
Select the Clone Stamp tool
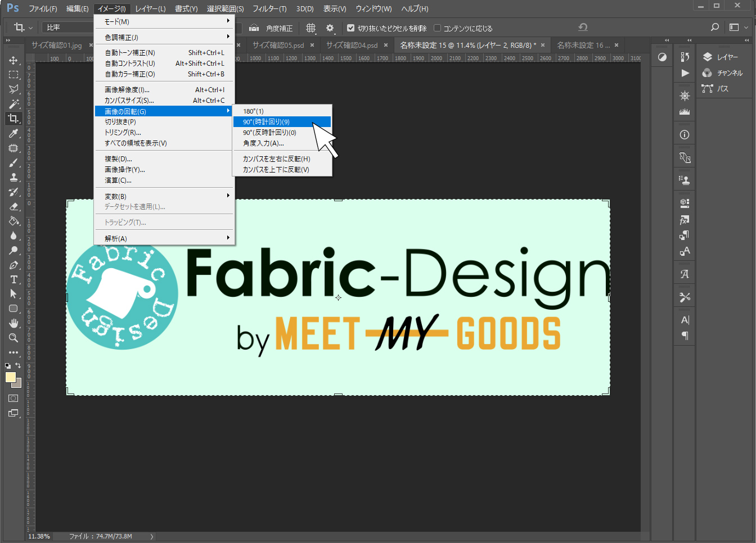tap(13, 177)
